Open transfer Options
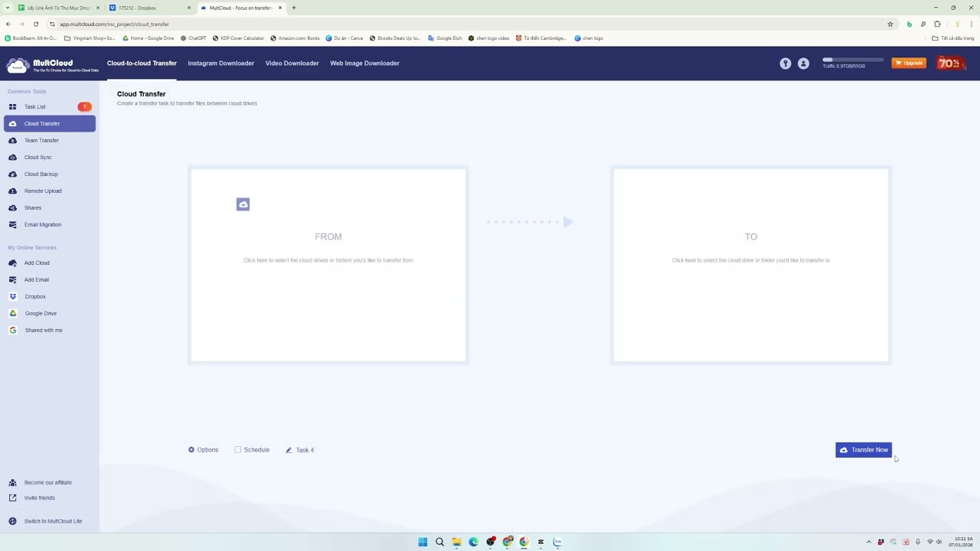This screenshot has width=980, height=551. click(x=203, y=450)
